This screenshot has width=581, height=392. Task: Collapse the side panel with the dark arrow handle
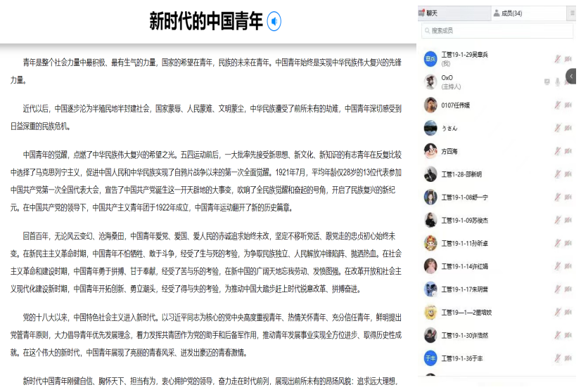[571, 77]
